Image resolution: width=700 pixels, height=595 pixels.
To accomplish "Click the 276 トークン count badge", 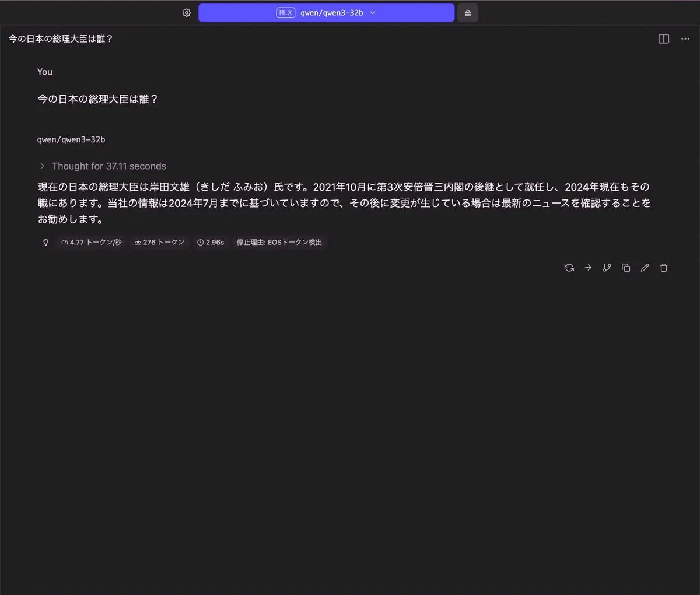I will [x=159, y=242].
